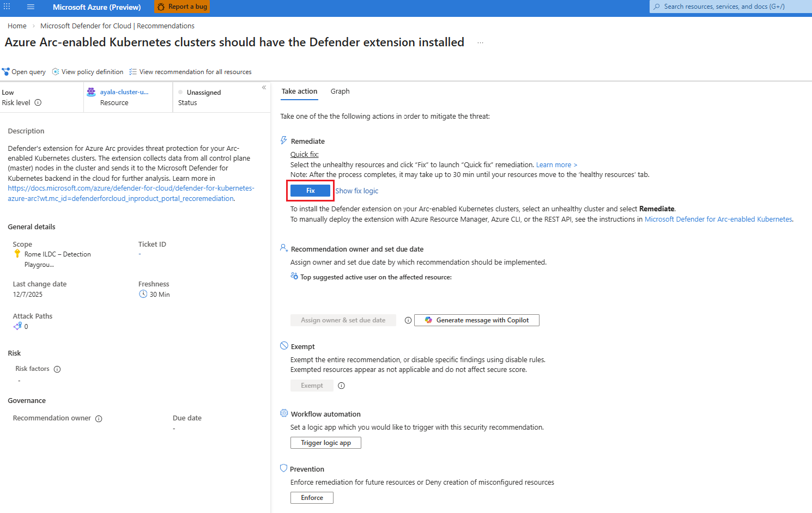This screenshot has width=812, height=513.
Task: Click the Low risk level value
Action: pos(8,93)
